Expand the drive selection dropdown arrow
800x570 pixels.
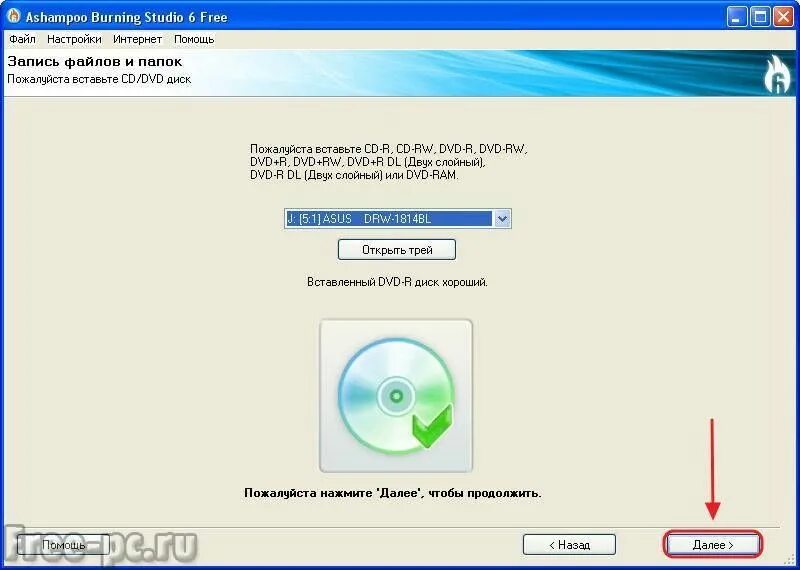click(502, 219)
